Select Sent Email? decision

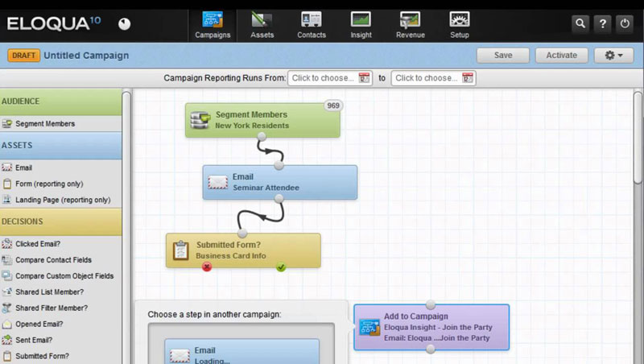[61, 340]
